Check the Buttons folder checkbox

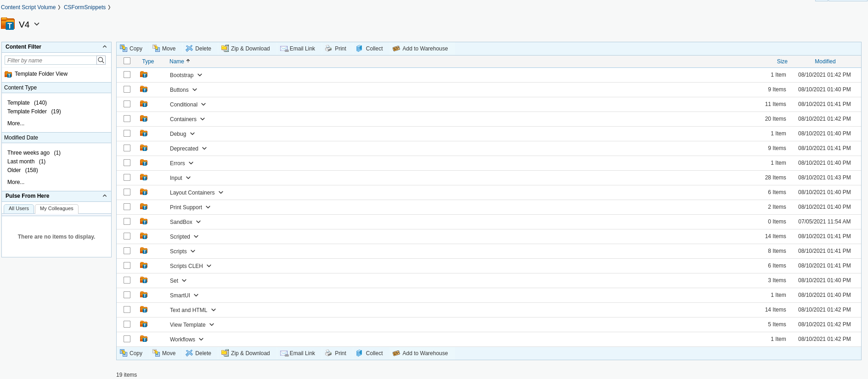(127, 89)
